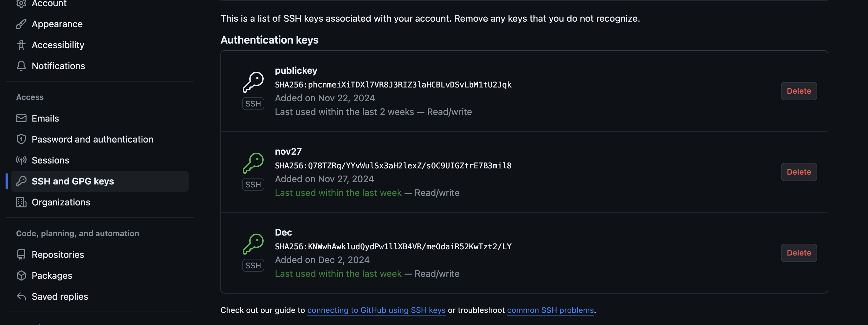Click the Notifications bell icon
This screenshot has width=868, height=325.
21,66
